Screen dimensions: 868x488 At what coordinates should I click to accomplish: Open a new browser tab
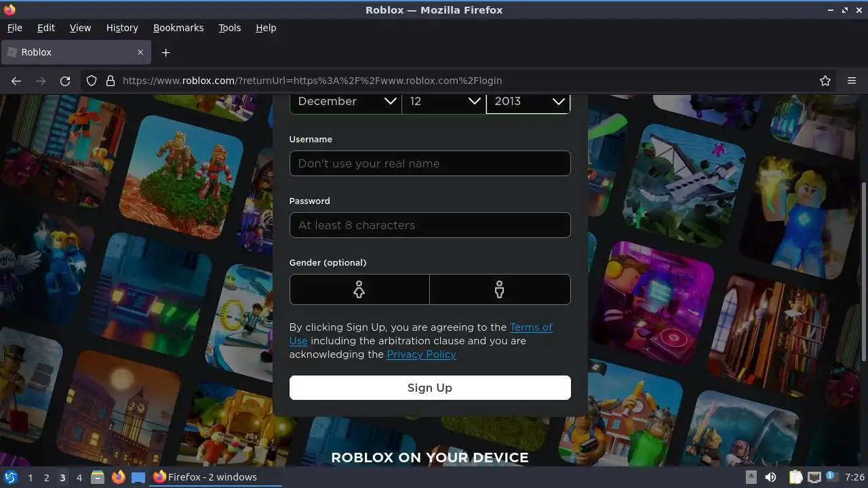click(165, 52)
